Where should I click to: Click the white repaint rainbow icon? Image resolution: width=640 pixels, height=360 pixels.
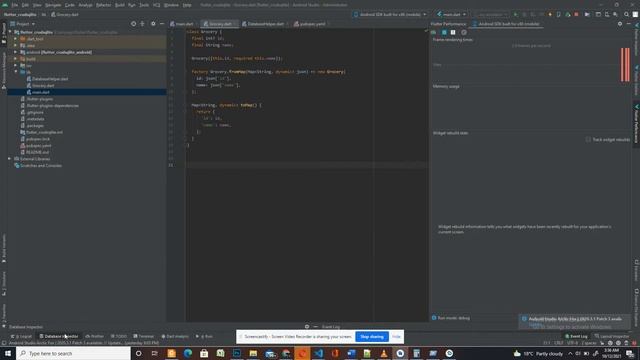pos(453,32)
